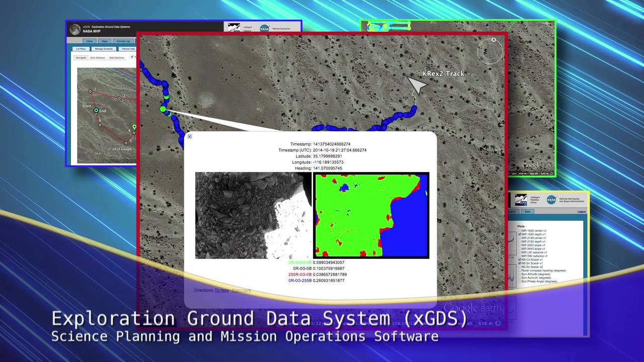Click the Heading value 141.070095745
Viewport: 644px width, 362px height.
click(x=328, y=168)
